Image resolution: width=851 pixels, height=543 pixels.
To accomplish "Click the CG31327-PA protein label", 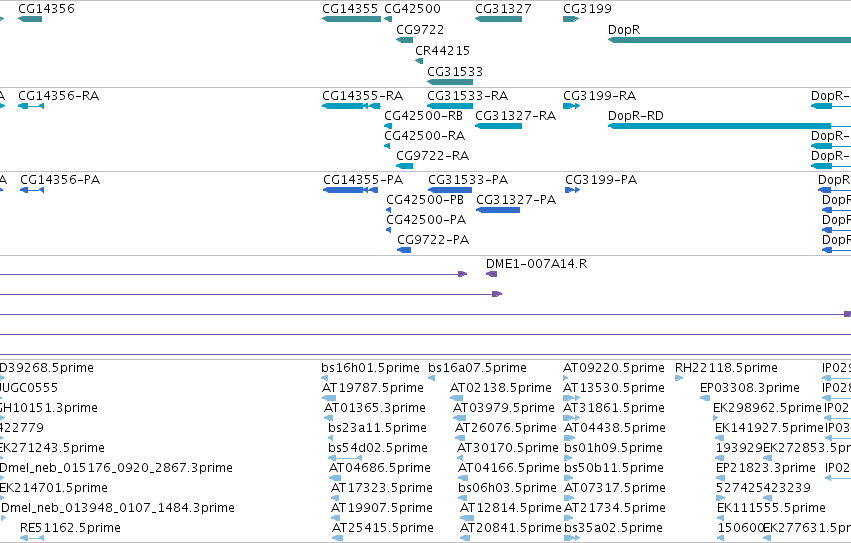I will point(516,200).
